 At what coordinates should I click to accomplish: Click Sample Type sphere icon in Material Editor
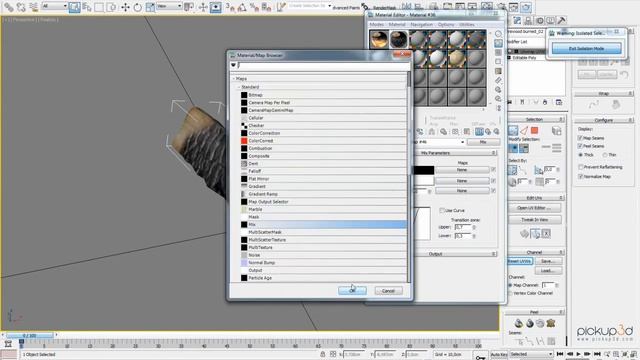(x=498, y=34)
